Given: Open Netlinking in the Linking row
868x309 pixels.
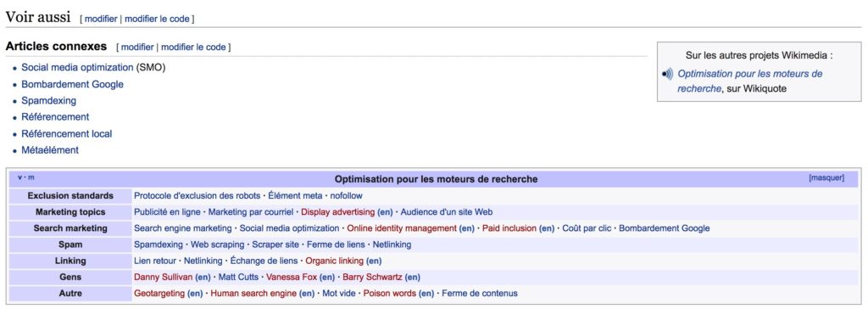Looking at the screenshot, I should pyautogui.click(x=203, y=260).
